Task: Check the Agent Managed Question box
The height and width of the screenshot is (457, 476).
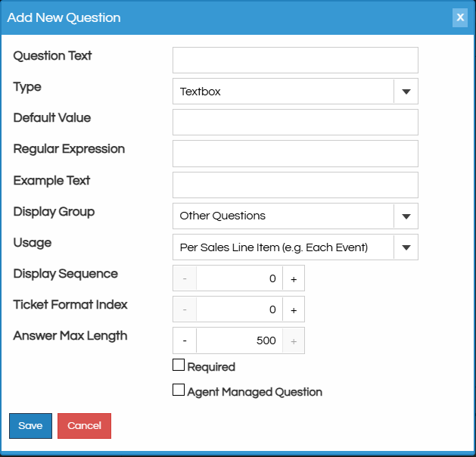Action: click(179, 390)
